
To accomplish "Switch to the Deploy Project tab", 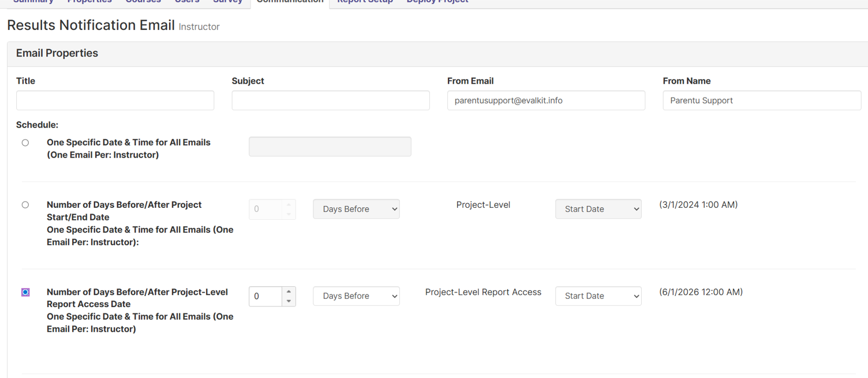I will [437, 2].
